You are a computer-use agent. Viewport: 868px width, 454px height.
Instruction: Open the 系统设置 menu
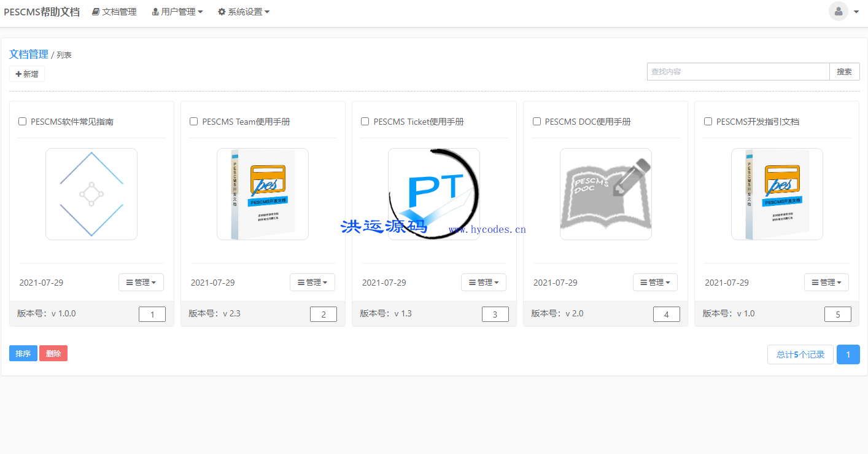(244, 12)
